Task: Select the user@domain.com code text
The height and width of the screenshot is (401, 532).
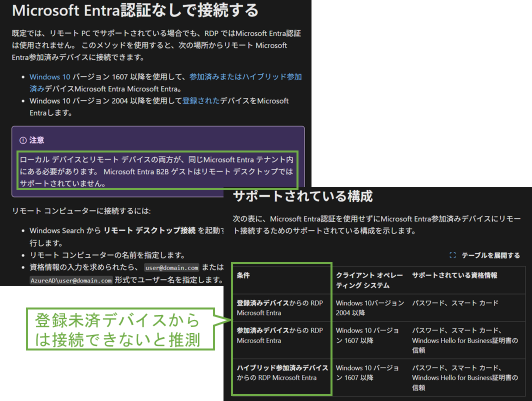Action: click(x=171, y=267)
